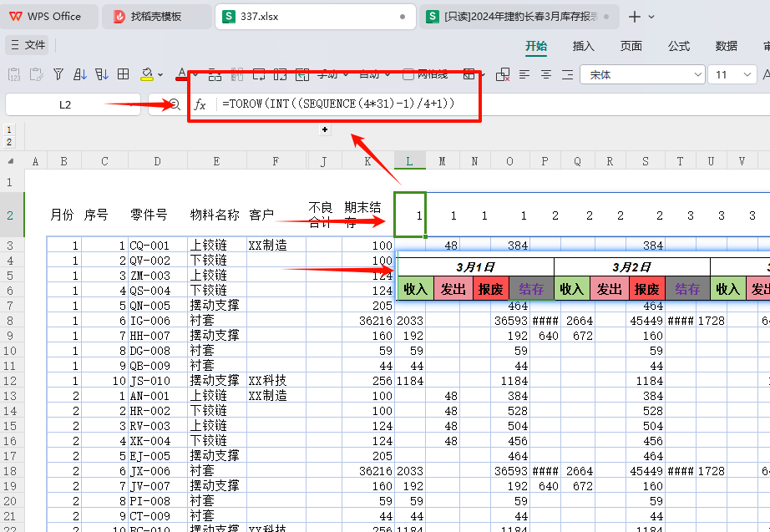
Task: Select the XX科技 cell in row 12
Action: 276,381
